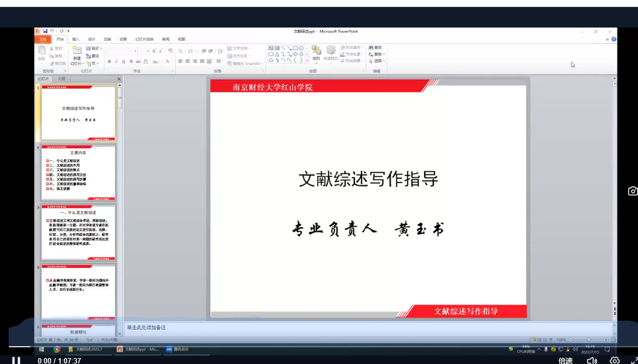Click the zoom slider in status bar
The width and height of the screenshot is (638, 364).
tap(588, 340)
